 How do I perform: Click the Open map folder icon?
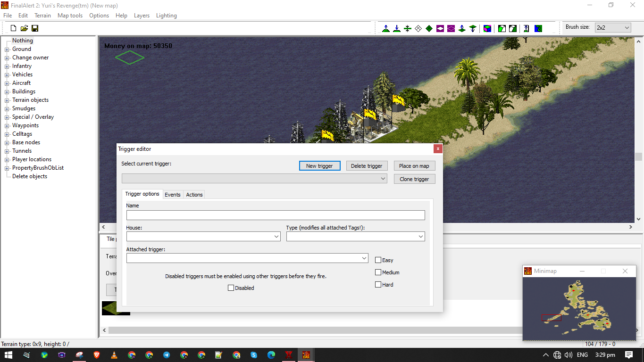(24, 28)
